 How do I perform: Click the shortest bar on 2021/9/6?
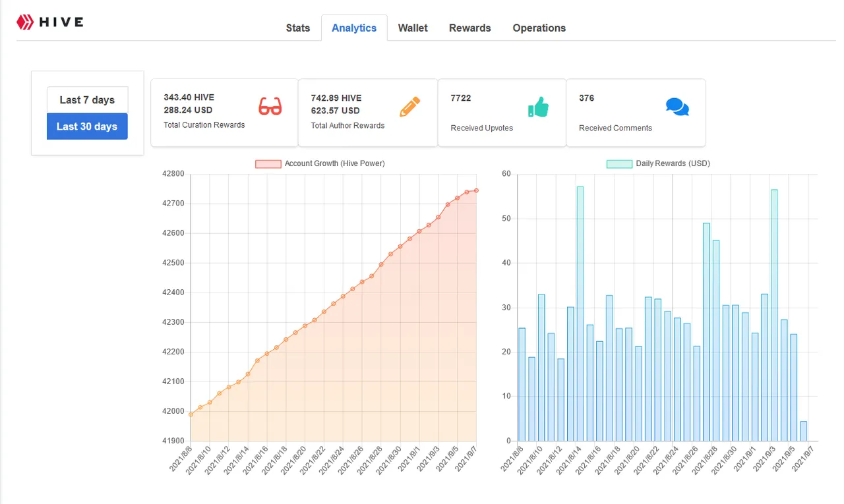coord(803,432)
